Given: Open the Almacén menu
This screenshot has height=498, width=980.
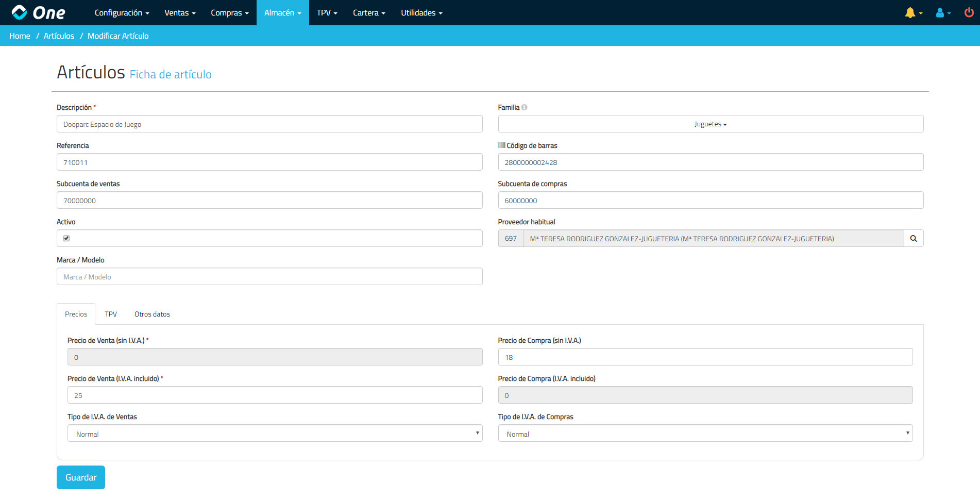Looking at the screenshot, I should (x=282, y=13).
